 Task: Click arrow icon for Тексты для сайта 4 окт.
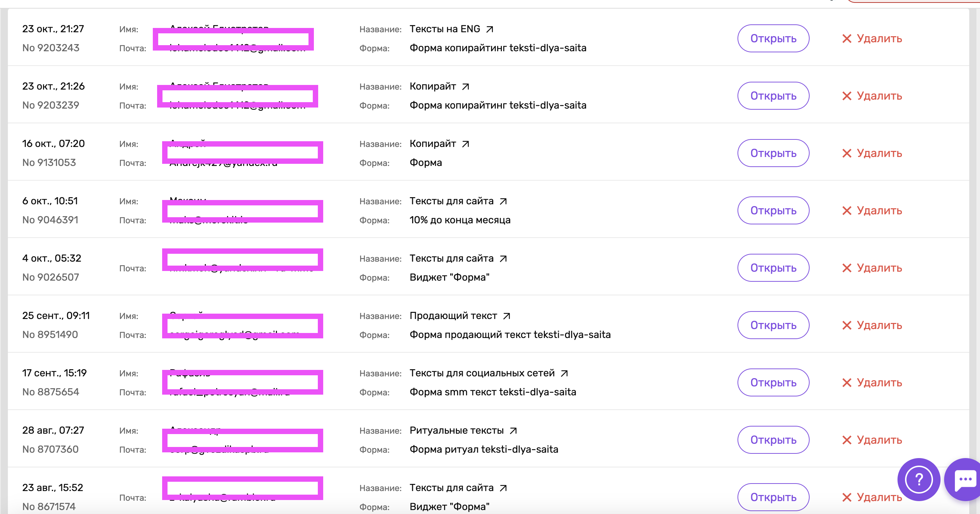coord(503,258)
